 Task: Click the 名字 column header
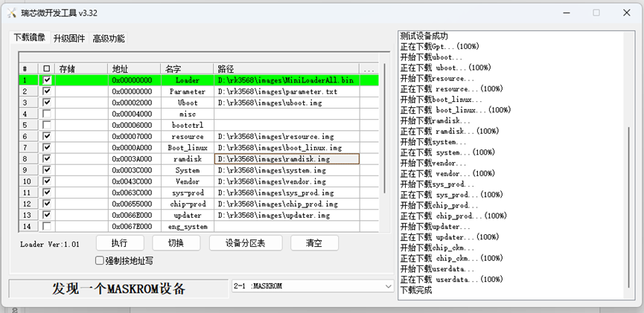(x=187, y=68)
